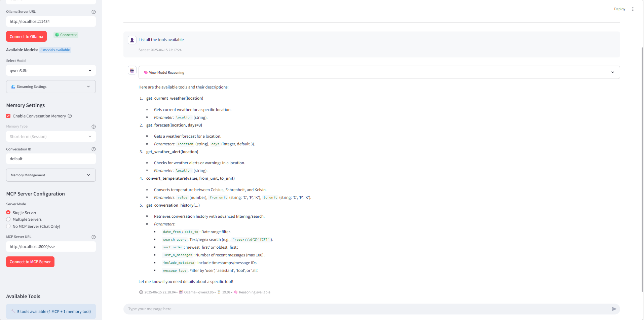The image size is (644, 320).
Task: Click the brain icon in View Model Reasoning
Action: pyautogui.click(x=146, y=72)
